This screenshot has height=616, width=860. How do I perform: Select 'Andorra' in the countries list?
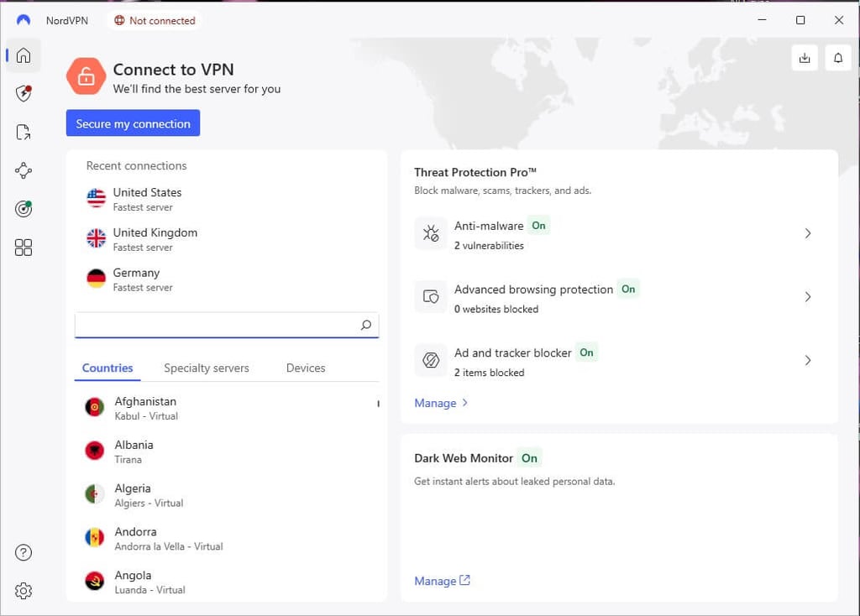click(135, 531)
